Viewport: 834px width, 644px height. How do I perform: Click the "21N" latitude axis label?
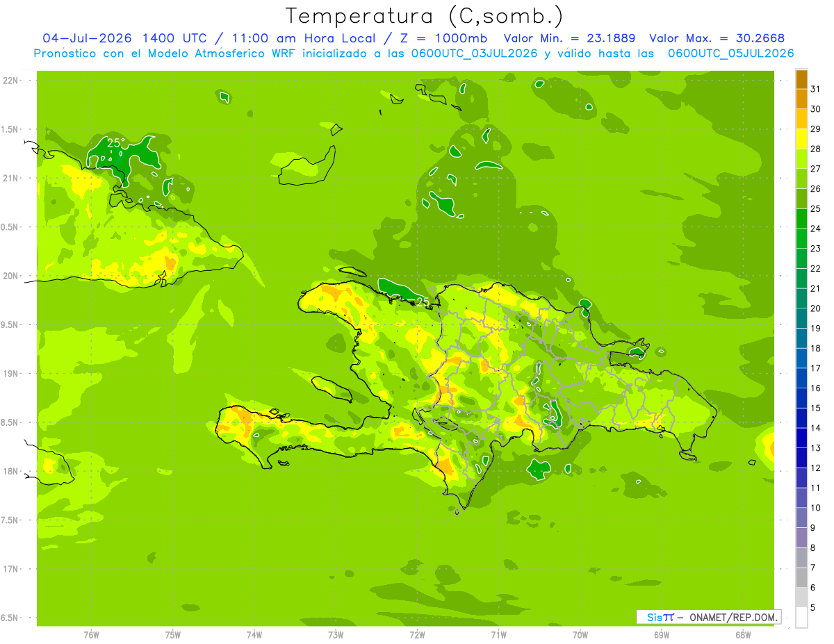[x=11, y=179]
